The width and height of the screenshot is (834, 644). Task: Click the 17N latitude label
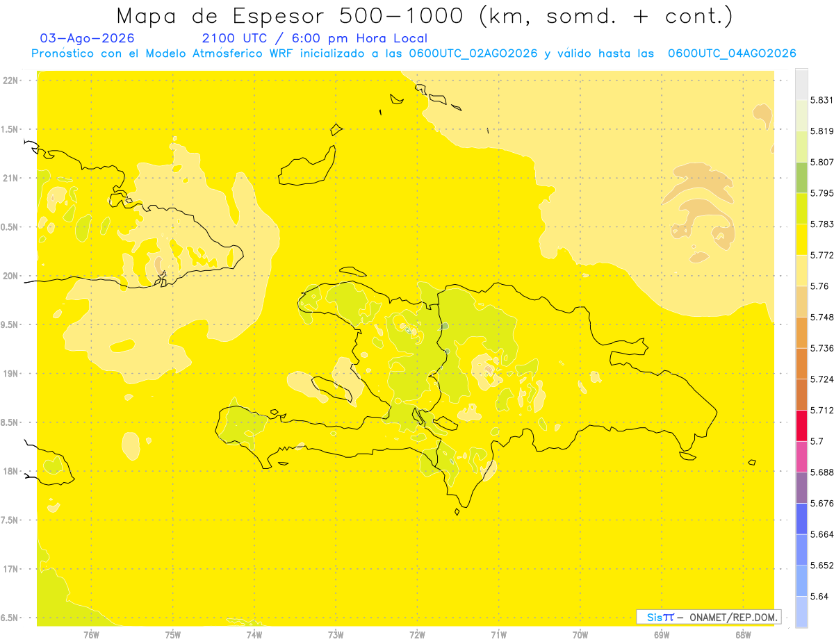tap(10, 569)
